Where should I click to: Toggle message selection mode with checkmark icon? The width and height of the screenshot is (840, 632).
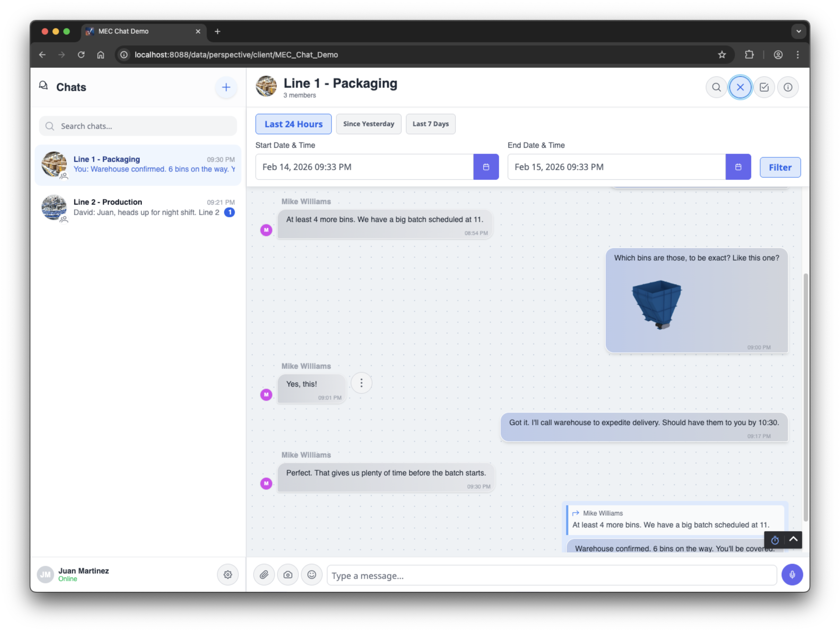[x=764, y=87]
